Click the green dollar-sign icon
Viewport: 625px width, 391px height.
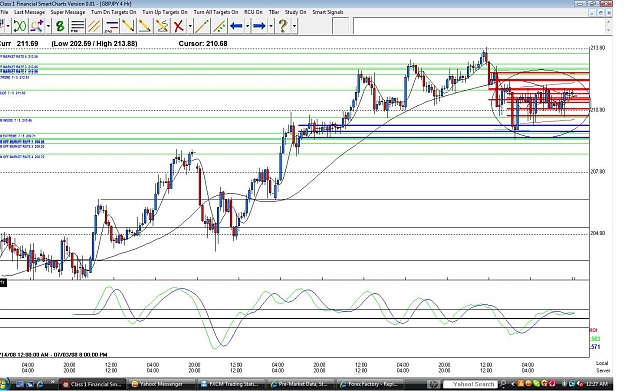click(x=60, y=26)
